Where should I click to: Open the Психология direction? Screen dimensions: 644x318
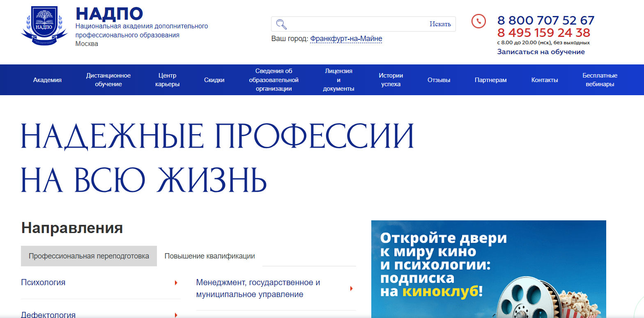coord(43,283)
